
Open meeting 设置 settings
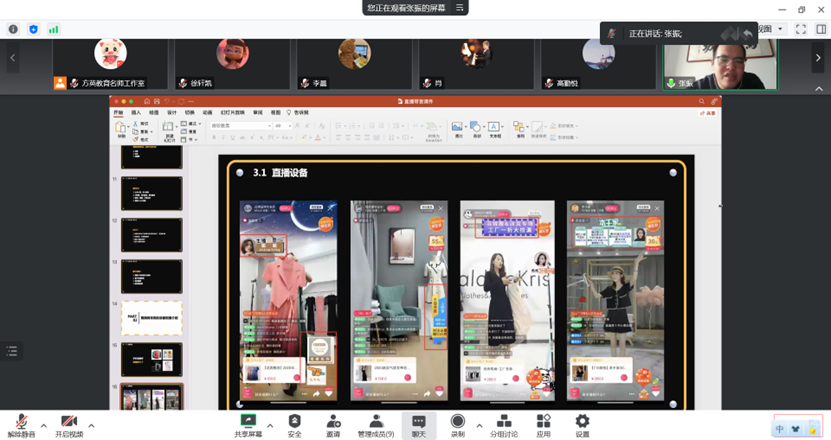tap(582, 422)
